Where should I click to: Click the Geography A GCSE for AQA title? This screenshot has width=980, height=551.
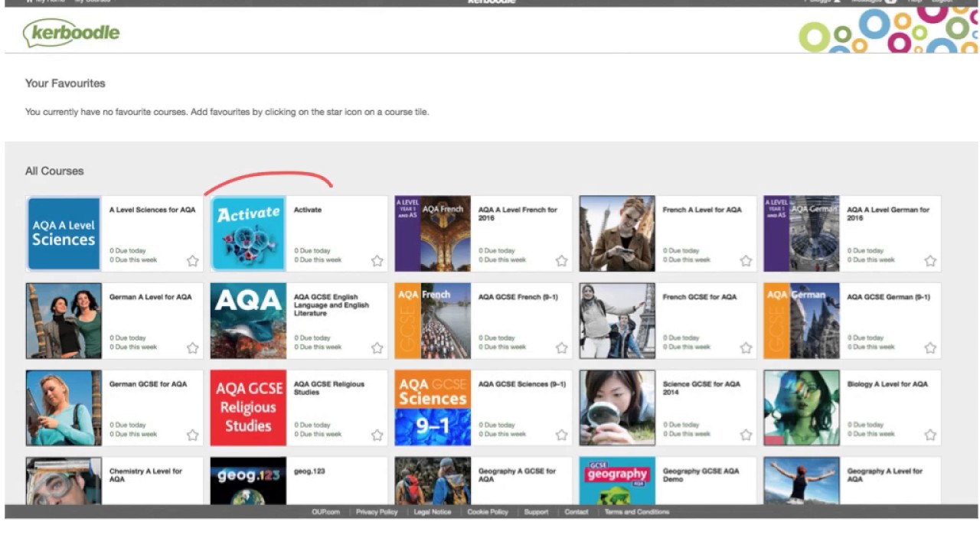(x=518, y=475)
